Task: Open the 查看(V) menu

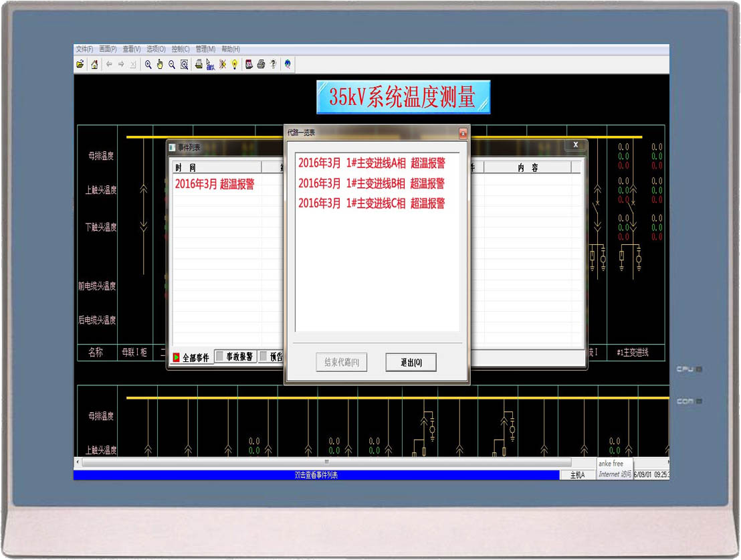Action: pyautogui.click(x=132, y=50)
